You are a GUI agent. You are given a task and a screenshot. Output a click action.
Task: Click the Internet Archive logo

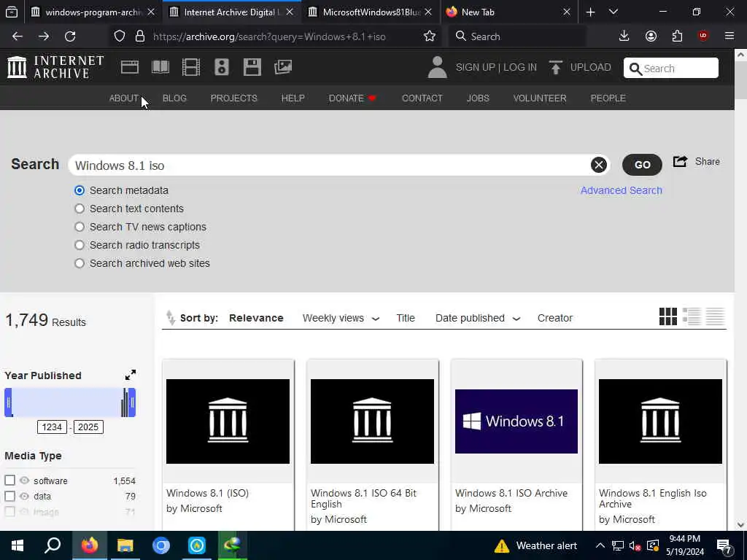click(x=55, y=67)
